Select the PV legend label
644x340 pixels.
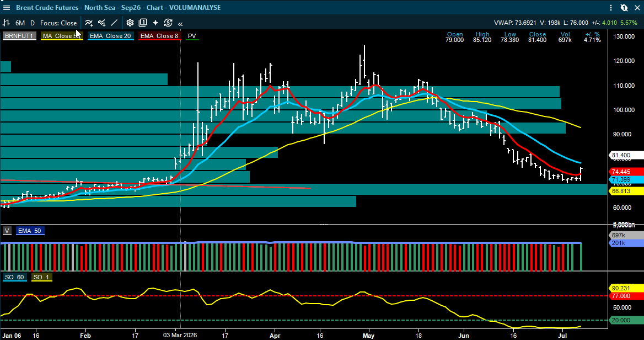click(x=192, y=36)
